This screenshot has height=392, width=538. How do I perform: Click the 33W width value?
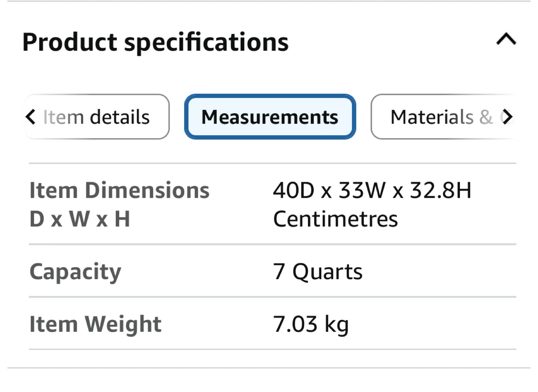[362, 191]
